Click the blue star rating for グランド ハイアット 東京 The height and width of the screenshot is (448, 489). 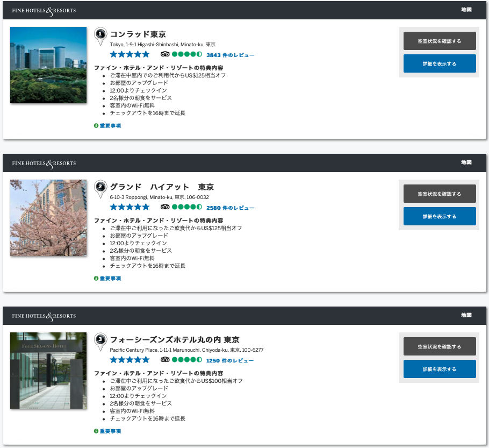130,207
